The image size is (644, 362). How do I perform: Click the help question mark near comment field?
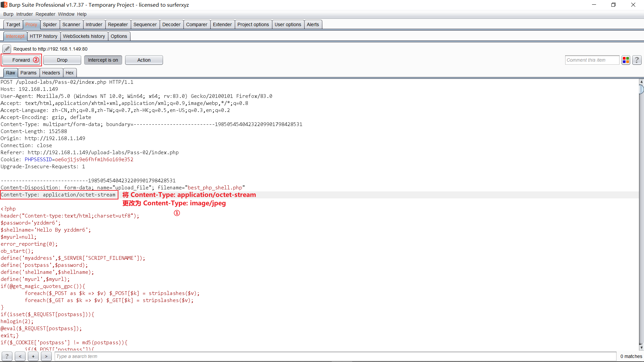pos(637,60)
